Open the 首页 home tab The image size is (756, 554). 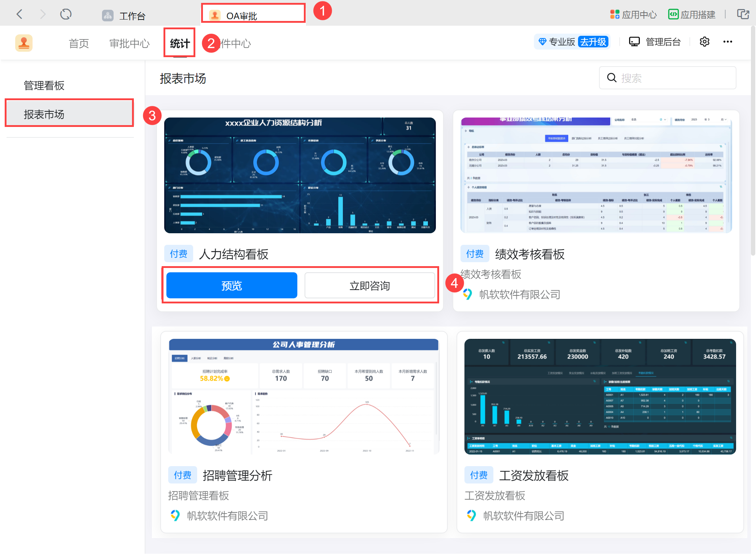click(x=79, y=43)
